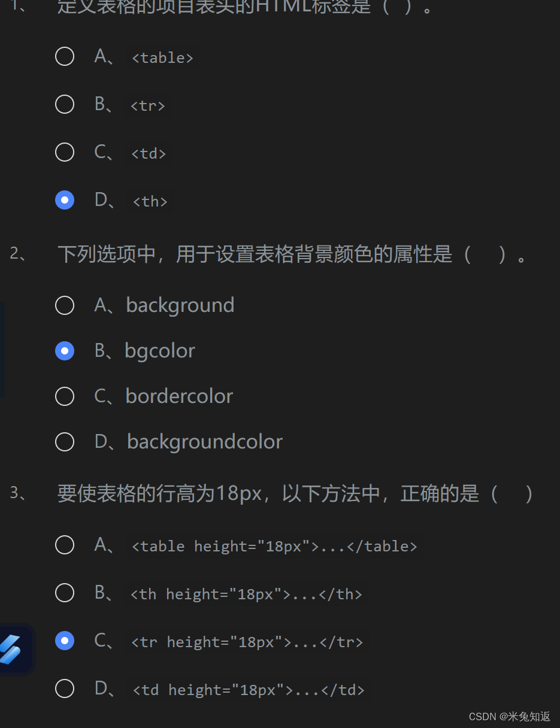
Task: Click the bgcolor option label text
Action: pos(159,350)
